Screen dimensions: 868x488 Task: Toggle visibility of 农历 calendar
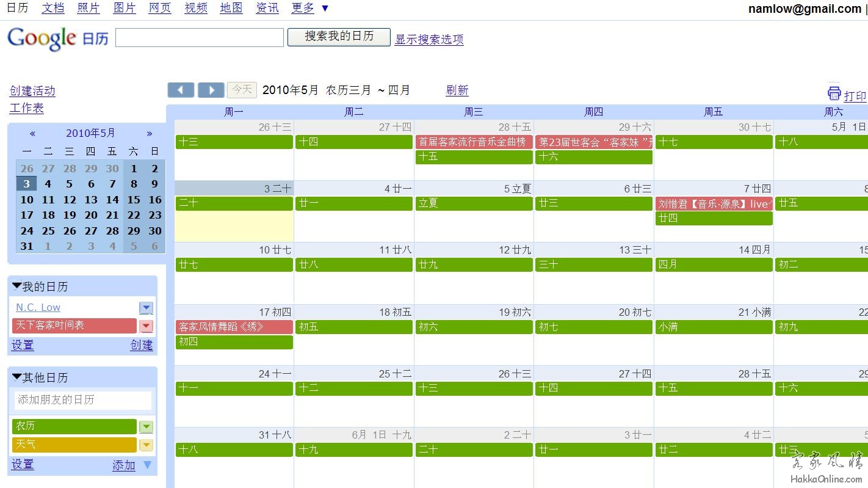pos(73,426)
